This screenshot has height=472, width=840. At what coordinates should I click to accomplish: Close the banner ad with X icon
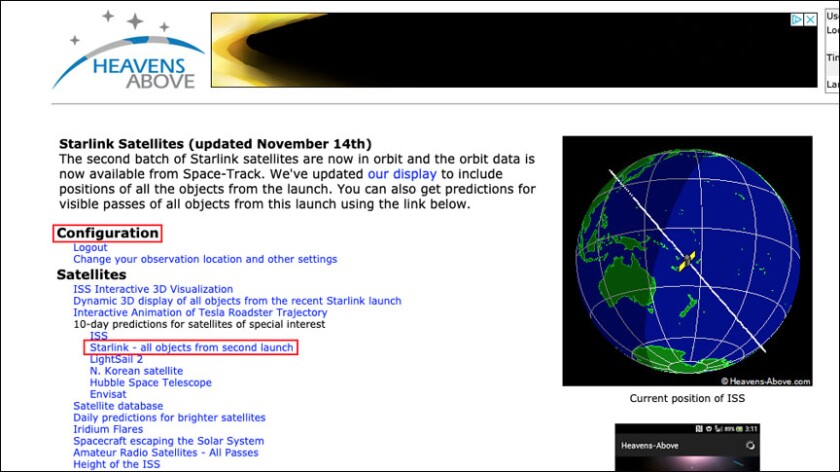(x=811, y=20)
